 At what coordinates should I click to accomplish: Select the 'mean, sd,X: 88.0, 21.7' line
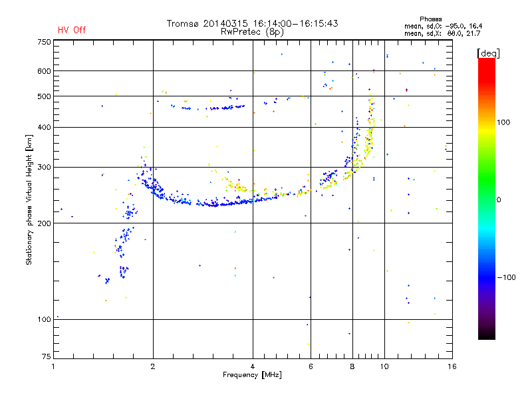pyautogui.click(x=442, y=34)
